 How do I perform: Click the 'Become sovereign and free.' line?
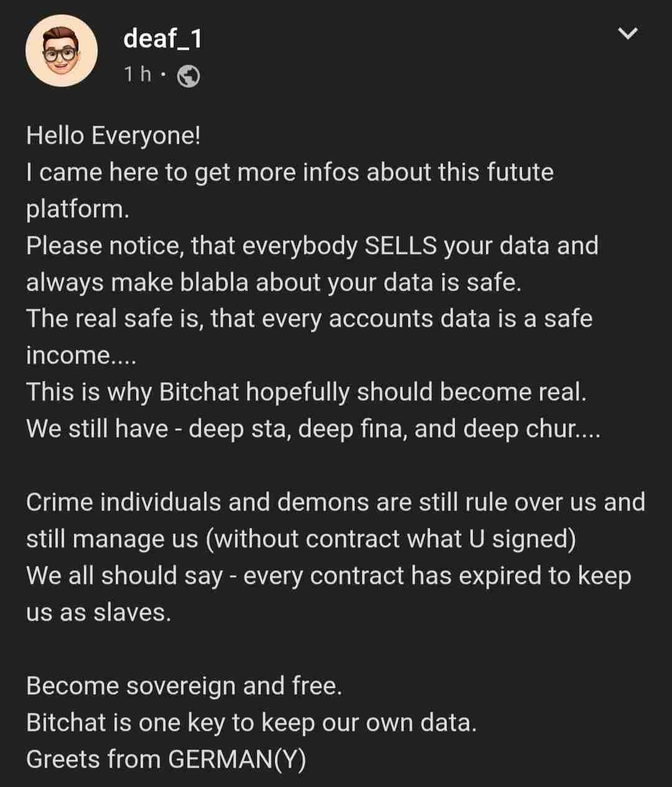tap(184, 686)
